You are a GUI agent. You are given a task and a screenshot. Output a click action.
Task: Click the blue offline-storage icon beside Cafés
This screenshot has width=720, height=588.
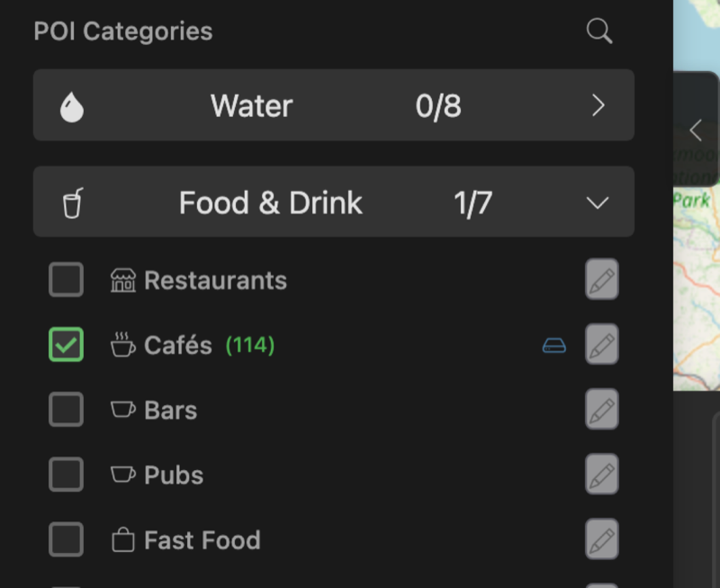pos(554,345)
